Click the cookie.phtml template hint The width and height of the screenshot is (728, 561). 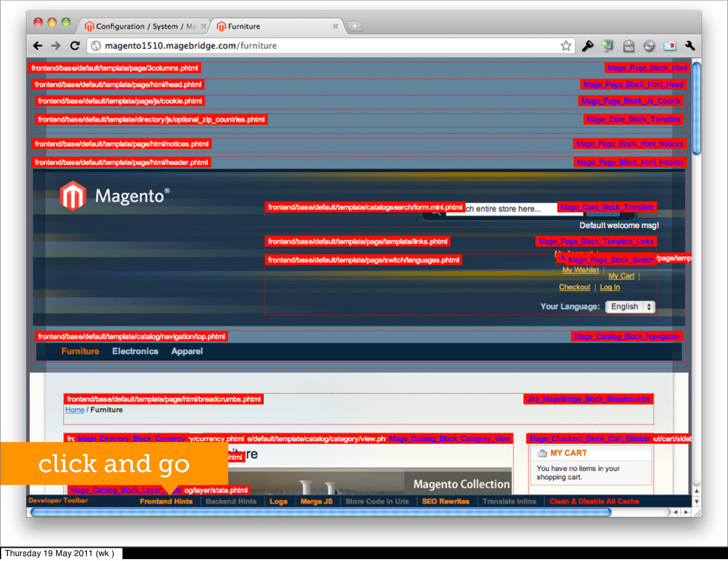click(120, 101)
